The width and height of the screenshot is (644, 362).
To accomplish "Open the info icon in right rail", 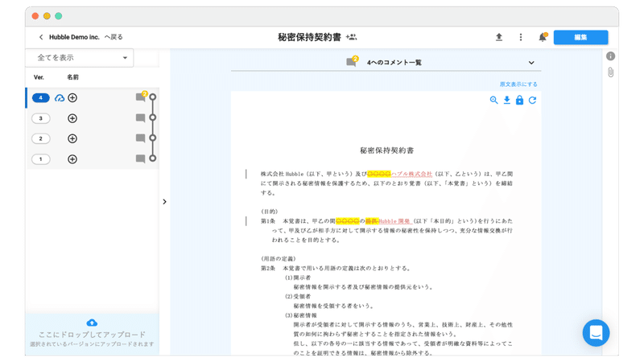I will point(611,56).
